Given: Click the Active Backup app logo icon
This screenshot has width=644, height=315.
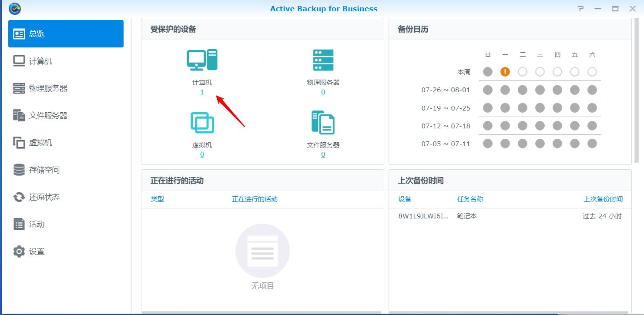Looking at the screenshot, I should coord(15,8).
